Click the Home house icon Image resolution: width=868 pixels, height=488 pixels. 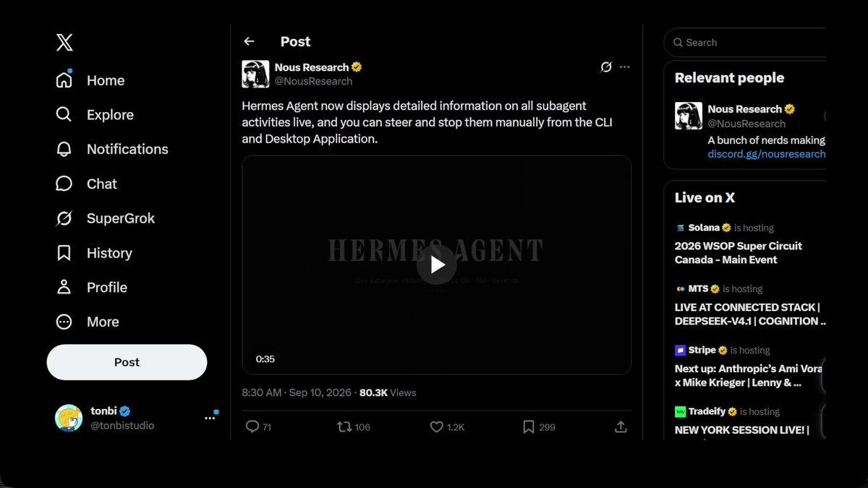coord(64,80)
